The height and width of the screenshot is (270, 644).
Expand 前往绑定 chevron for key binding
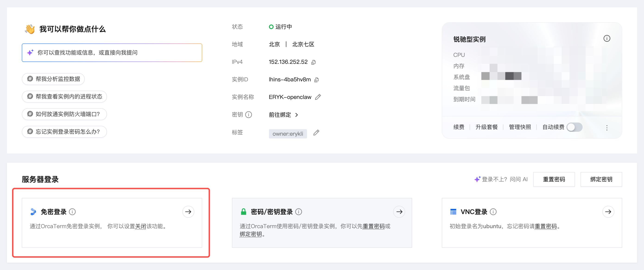click(x=297, y=115)
